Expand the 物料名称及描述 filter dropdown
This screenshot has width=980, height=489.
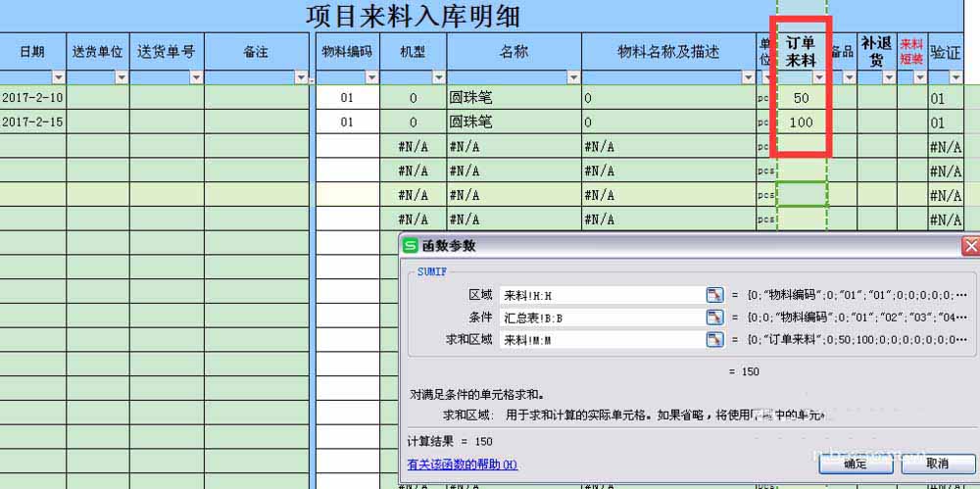point(747,76)
